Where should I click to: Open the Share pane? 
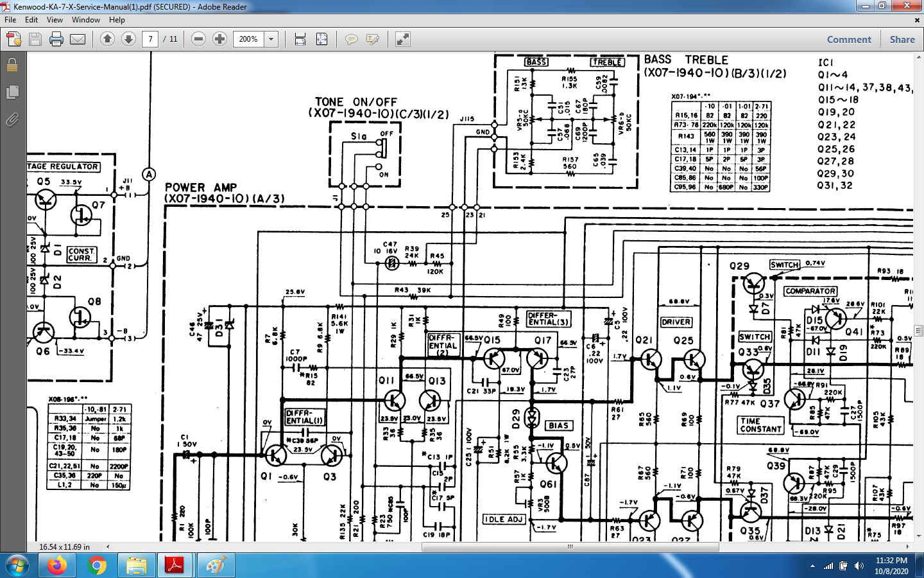coord(902,39)
